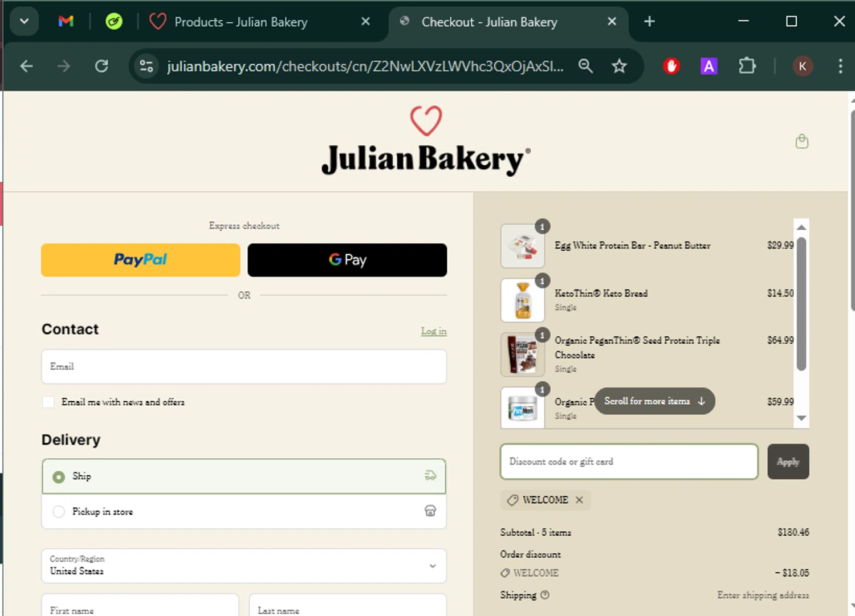Open the zoom magnifier icon in address bar
Image resolution: width=855 pixels, height=616 pixels.
click(585, 66)
